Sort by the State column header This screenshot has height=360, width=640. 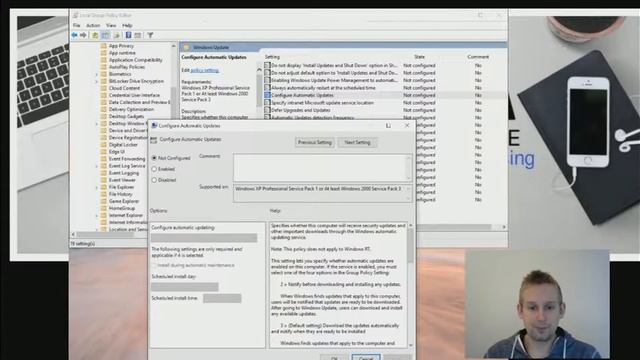point(420,57)
